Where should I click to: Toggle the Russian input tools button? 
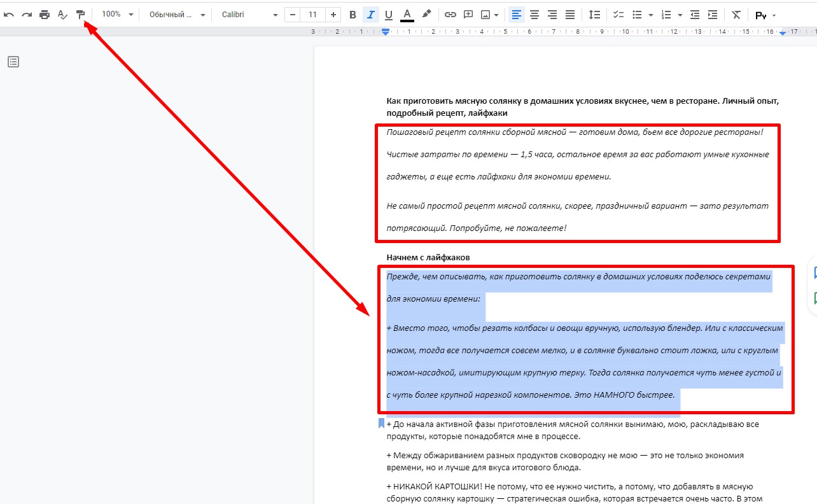[760, 15]
